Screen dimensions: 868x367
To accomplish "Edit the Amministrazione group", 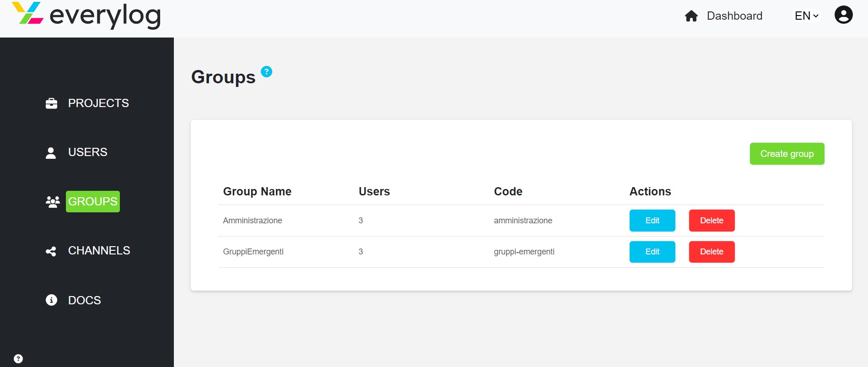I will click(652, 221).
